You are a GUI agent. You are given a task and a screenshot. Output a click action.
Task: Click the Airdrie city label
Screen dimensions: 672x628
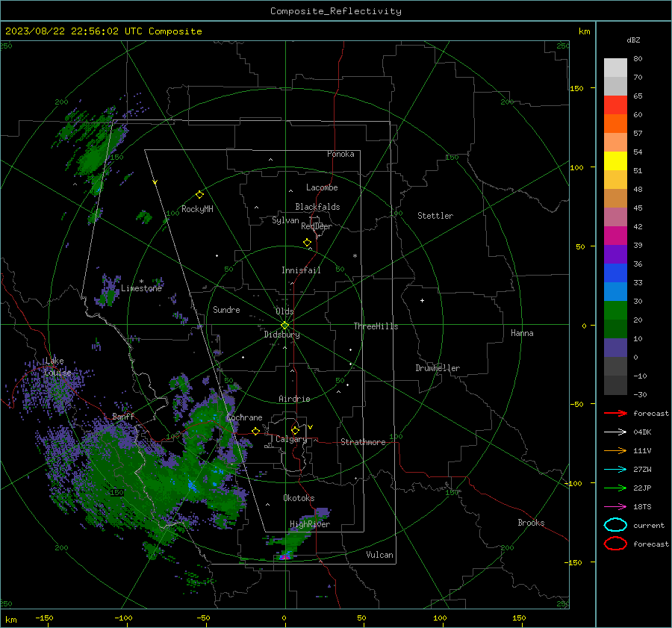pos(294,399)
